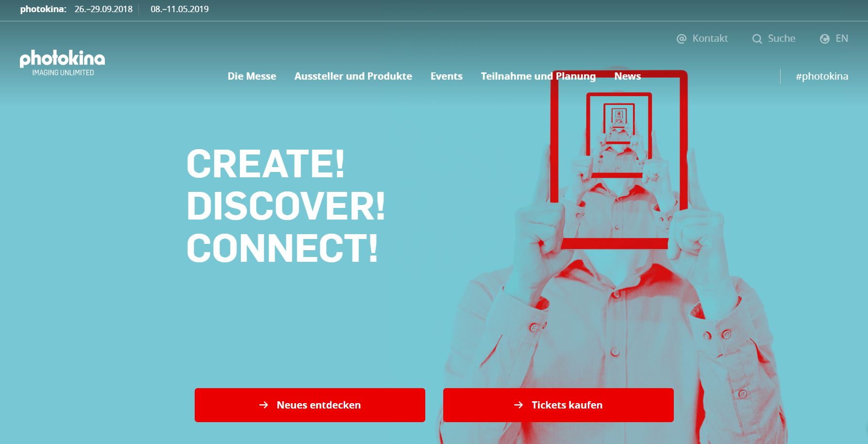Open Aussteller und Produkte menu
The height and width of the screenshot is (444, 868).
353,76
